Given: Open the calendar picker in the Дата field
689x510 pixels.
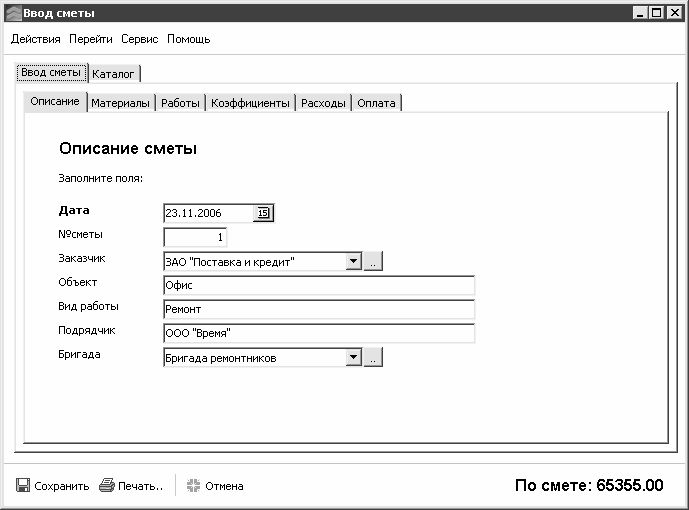Looking at the screenshot, I should click(264, 213).
